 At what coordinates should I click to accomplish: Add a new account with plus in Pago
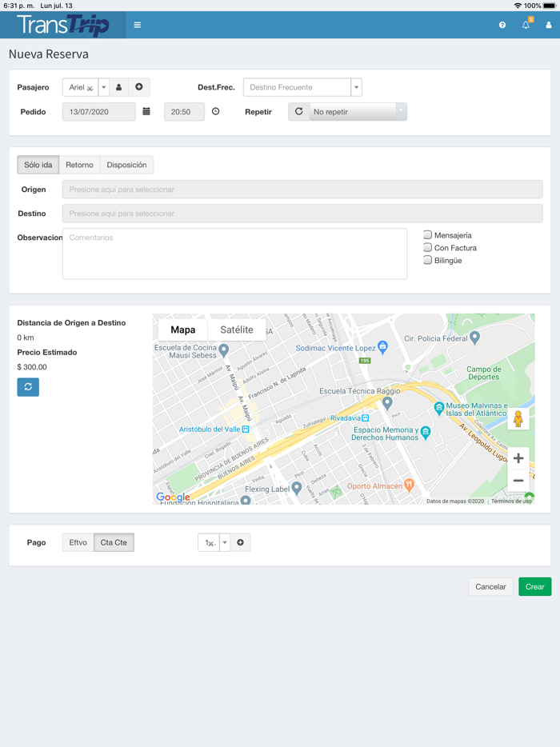pos(241,542)
